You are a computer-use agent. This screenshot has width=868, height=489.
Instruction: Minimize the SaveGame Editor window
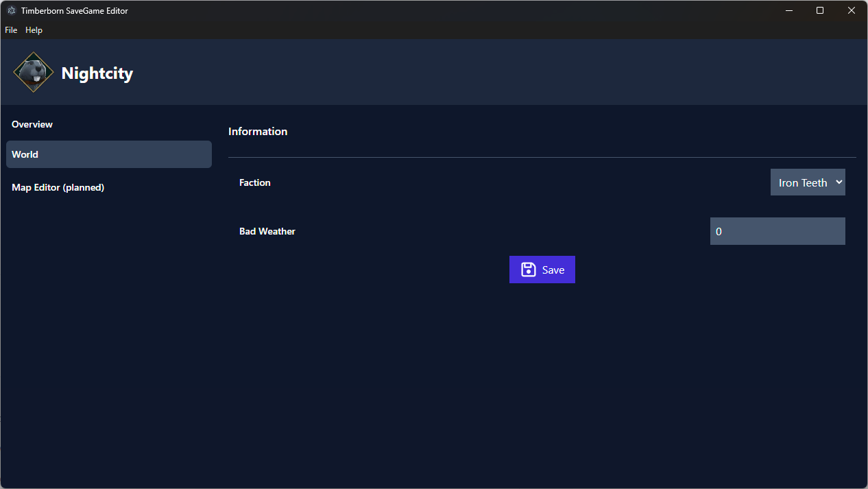[x=789, y=10]
